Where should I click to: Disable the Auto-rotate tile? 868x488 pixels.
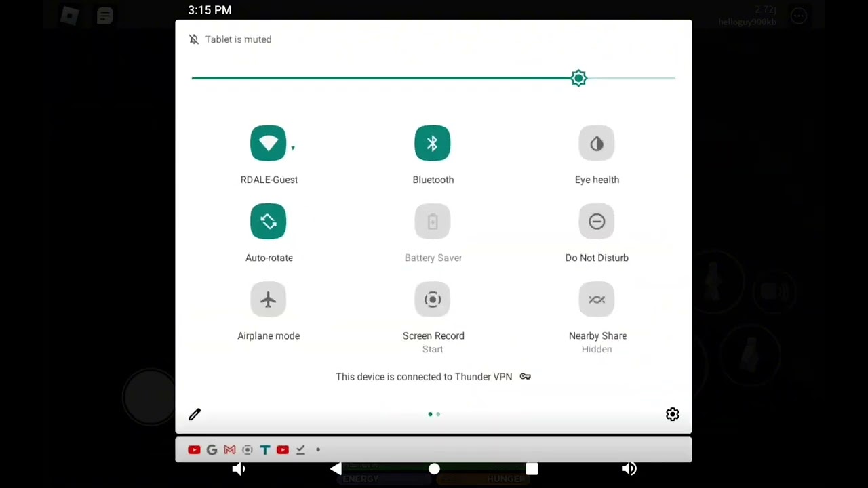[x=269, y=221]
